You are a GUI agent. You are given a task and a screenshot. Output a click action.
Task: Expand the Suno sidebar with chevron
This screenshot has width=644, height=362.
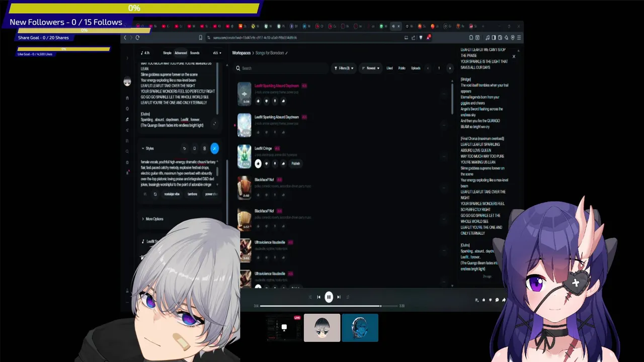point(127,58)
